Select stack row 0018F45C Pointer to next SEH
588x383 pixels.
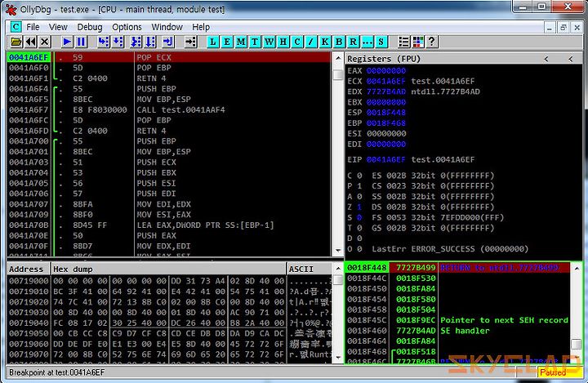pyautogui.click(x=457, y=320)
